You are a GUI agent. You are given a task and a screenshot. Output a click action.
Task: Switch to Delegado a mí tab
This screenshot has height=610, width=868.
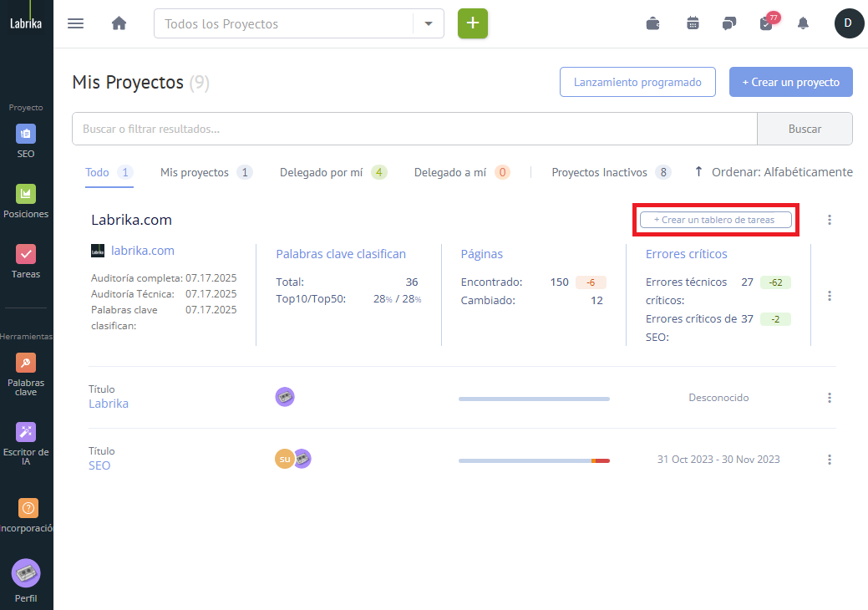pos(462,172)
